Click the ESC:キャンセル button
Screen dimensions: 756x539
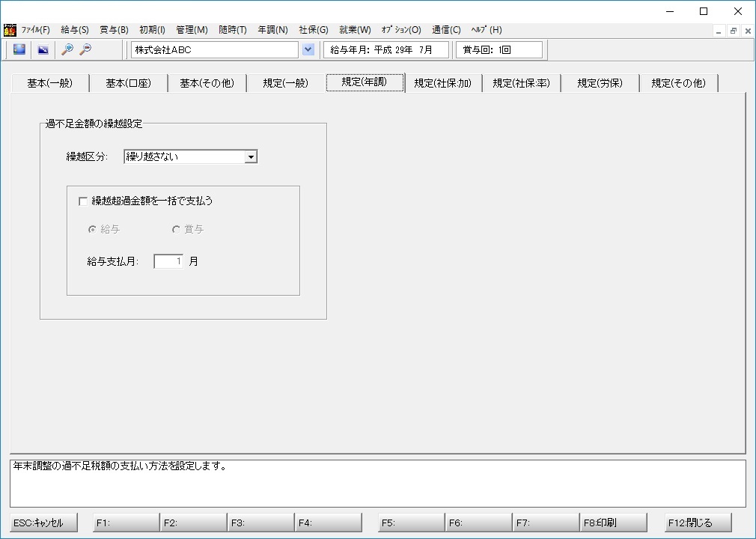coord(44,523)
